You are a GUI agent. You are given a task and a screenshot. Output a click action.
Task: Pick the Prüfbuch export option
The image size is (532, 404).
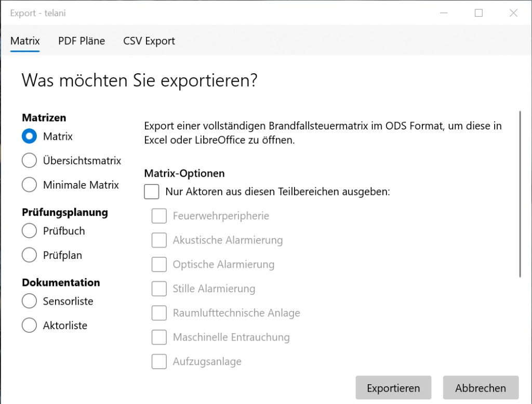coord(29,230)
